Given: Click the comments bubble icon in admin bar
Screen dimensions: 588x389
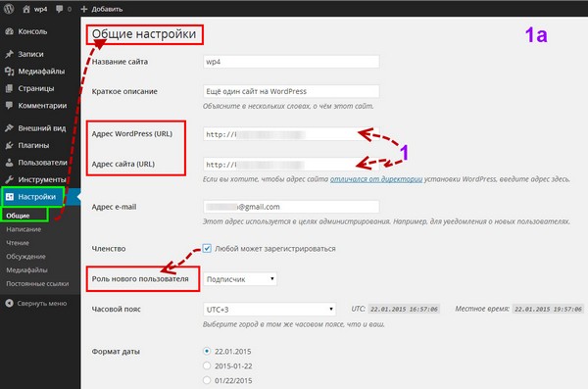Looking at the screenshot, I should point(59,9).
